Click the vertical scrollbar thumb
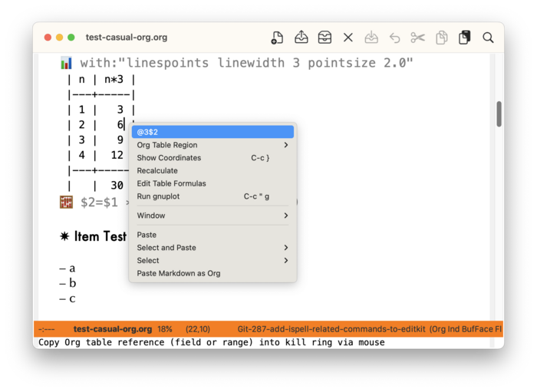The width and height of the screenshot is (537, 392). click(x=499, y=114)
